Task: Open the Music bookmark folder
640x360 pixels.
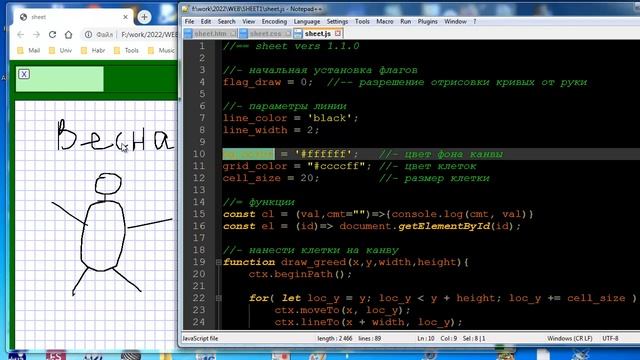Action: point(161,50)
